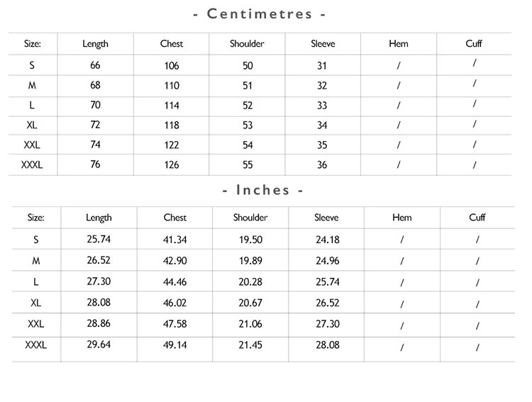
Task: Select the shoulder value 21.06
Action: coord(250,324)
